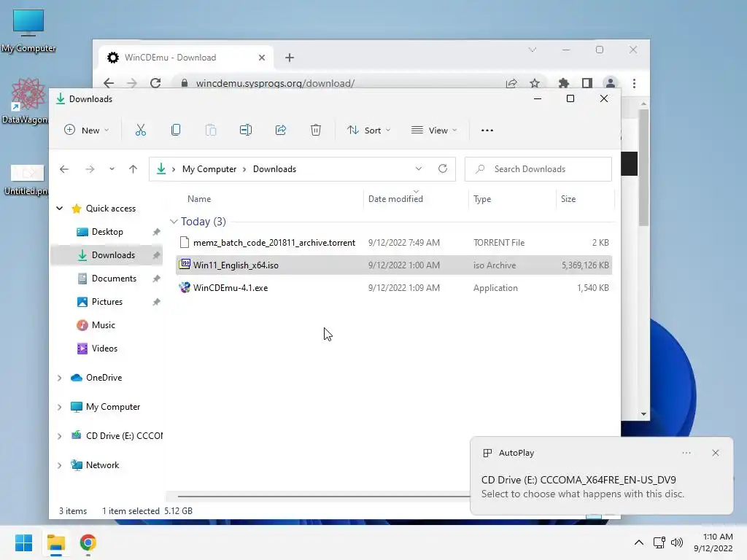Select the DataWagon desktop shortcut
Viewport: 747px width, 560px height.
coord(26,101)
